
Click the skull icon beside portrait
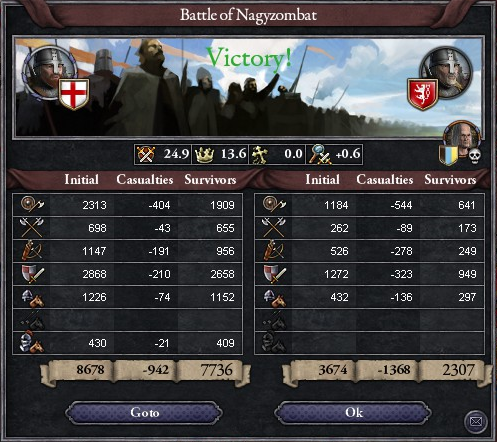pos(475,156)
